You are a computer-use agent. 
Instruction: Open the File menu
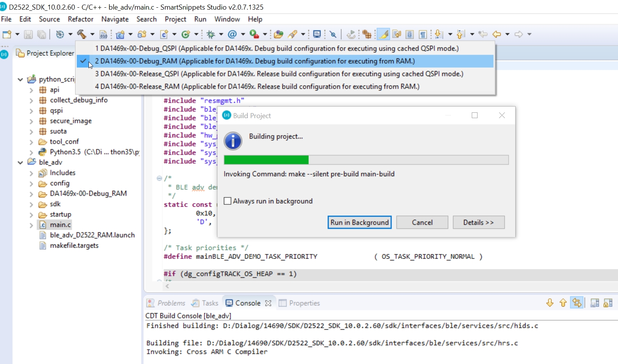coord(6,19)
